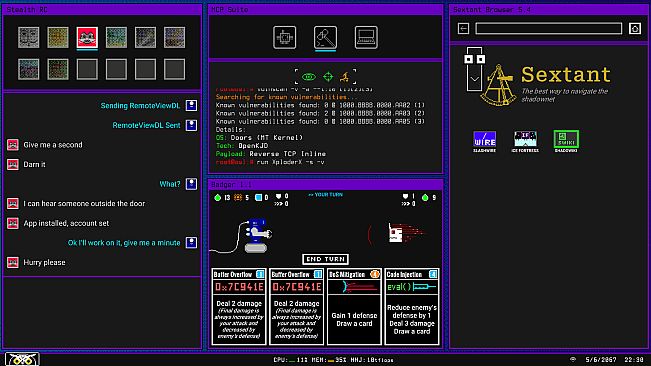Open the laptop tab in MCP Suite
The image size is (651, 366).
point(366,37)
